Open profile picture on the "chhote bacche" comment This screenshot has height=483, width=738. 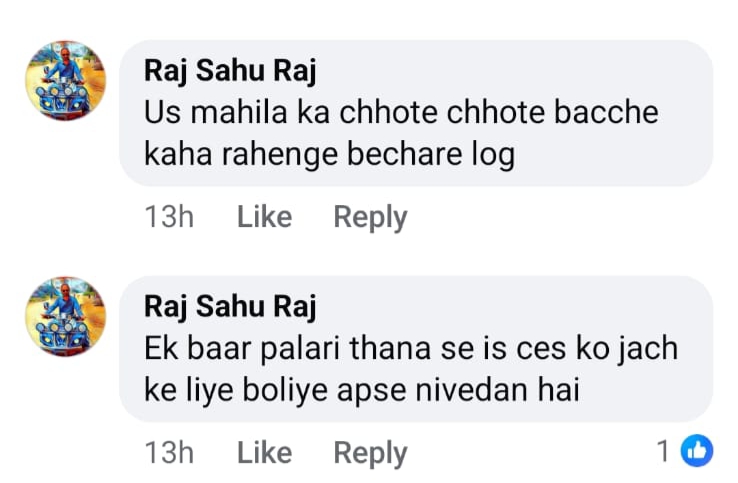click(64, 81)
